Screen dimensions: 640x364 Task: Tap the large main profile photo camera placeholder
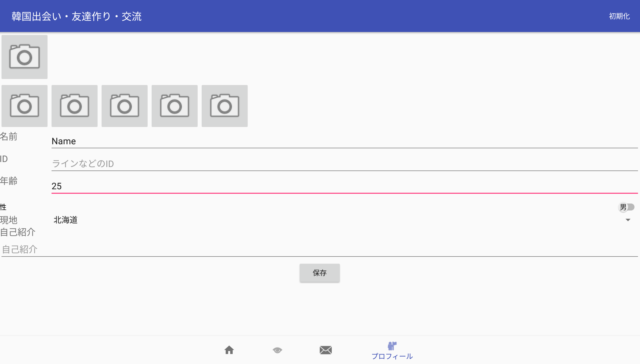[24, 57]
